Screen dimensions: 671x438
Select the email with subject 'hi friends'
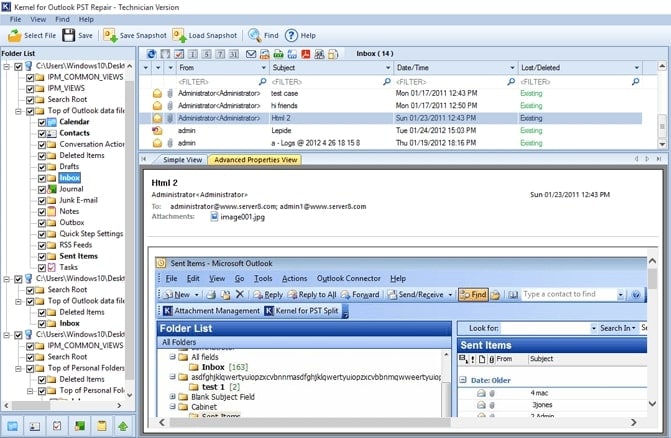point(390,106)
